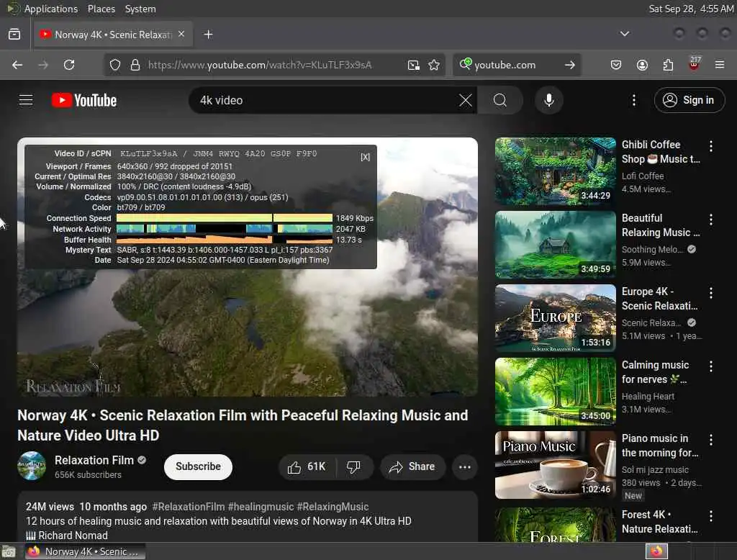Viewport: 737px width, 560px height.
Task: Subscribe to Relaxation Film channel
Action: [198, 467]
